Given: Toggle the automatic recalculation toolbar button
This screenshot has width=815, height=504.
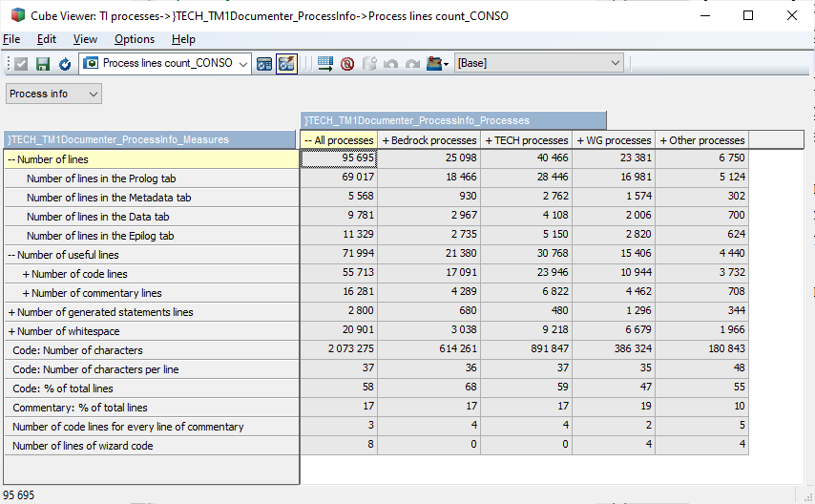Looking at the screenshot, I should click(286, 64).
